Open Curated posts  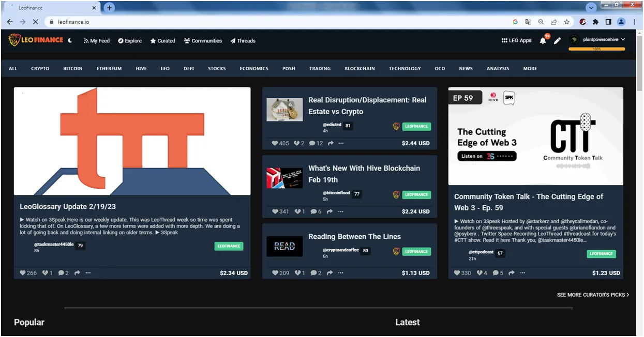162,41
